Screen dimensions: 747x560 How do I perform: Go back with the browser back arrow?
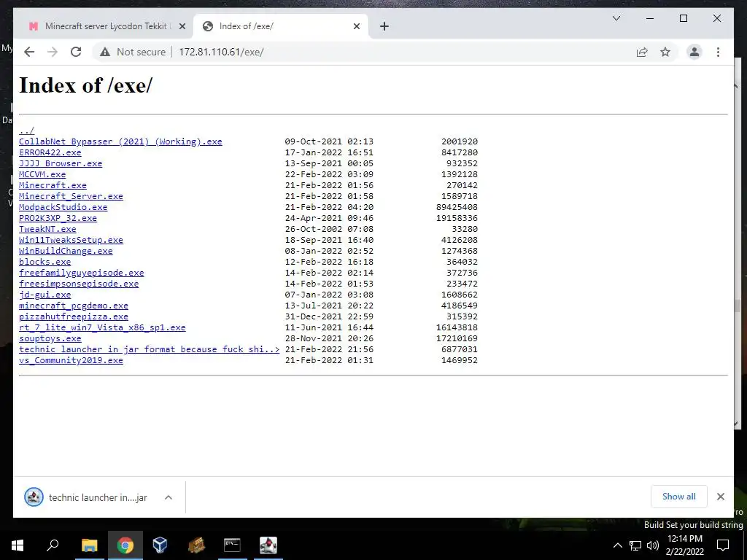click(29, 52)
